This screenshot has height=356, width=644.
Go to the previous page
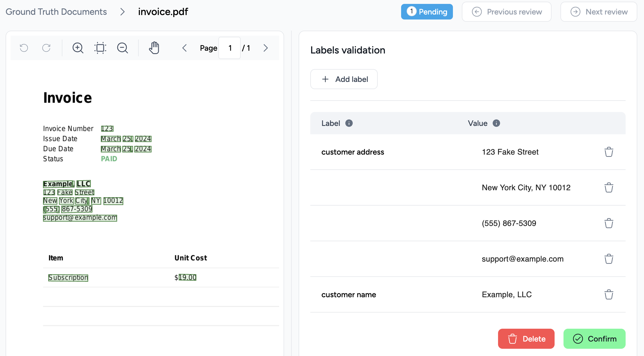pyautogui.click(x=184, y=48)
